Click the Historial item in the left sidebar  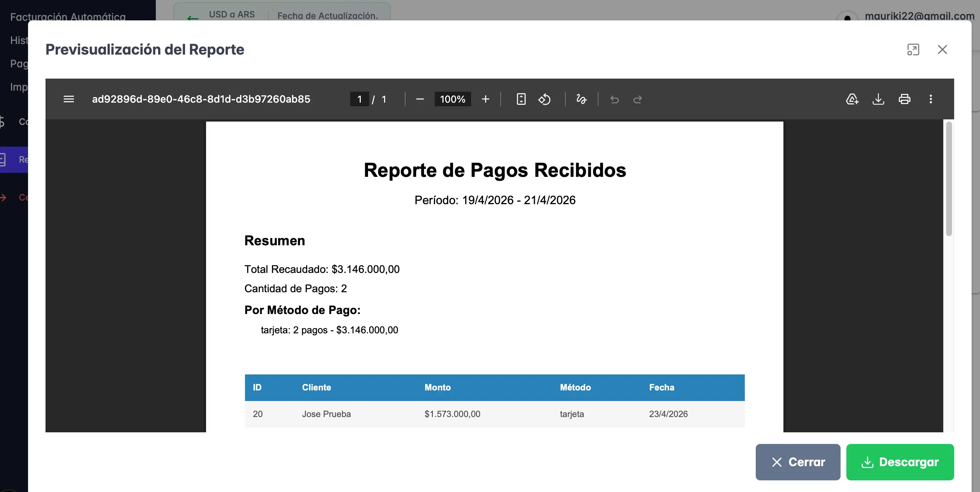coord(18,40)
